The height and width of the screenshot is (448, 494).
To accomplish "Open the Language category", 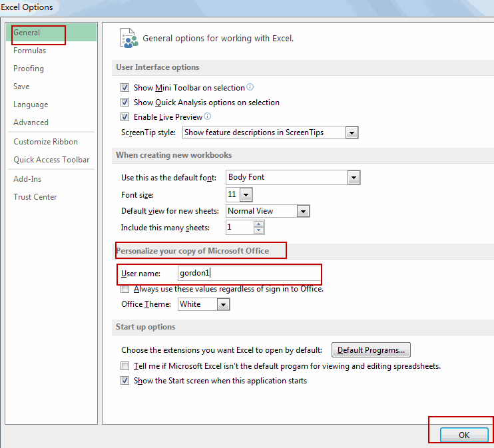I will (31, 105).
